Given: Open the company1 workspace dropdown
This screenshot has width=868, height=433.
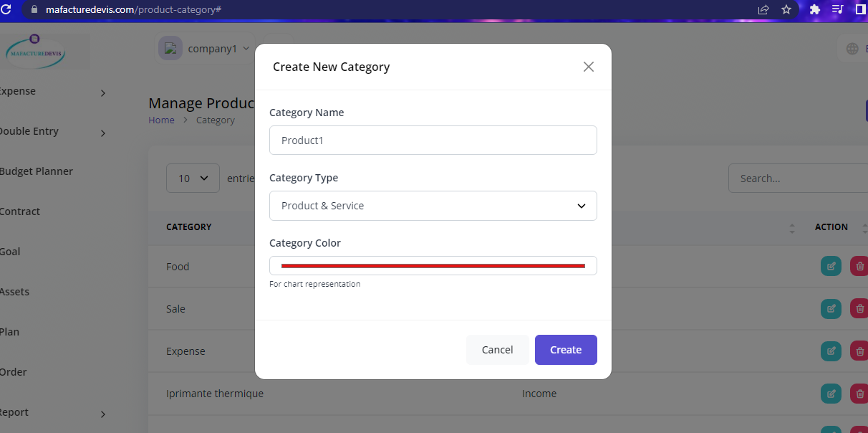Looking at the screenshot, I should (x=204, y=49).
